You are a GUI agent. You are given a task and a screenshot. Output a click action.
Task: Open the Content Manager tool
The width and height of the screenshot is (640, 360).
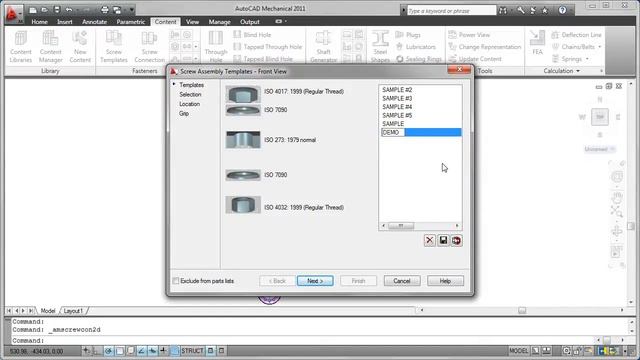pyautogui.click(x=50, y=47)
